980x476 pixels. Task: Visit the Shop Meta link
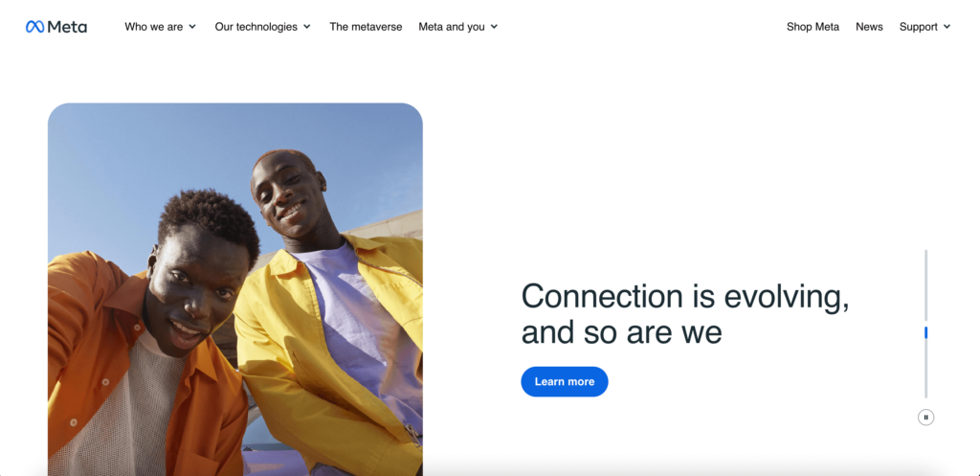point(813,27)
